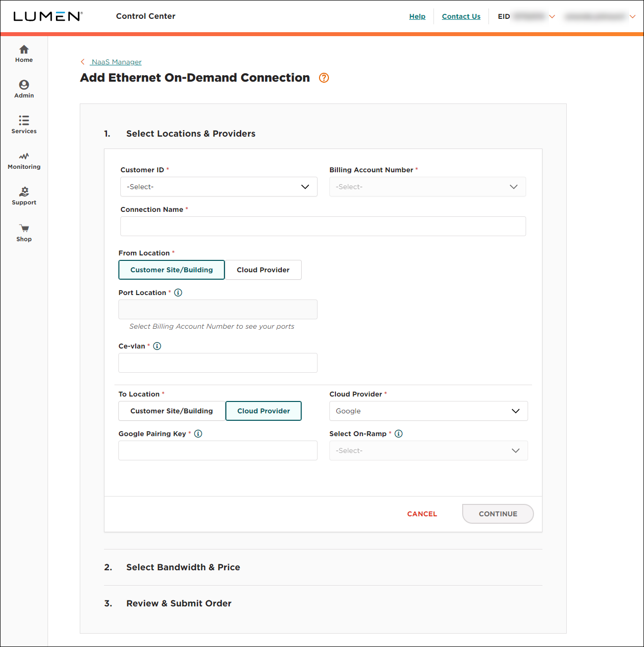Open the Shop cart icon
The image size is (644, 647).
coord(24,228)
